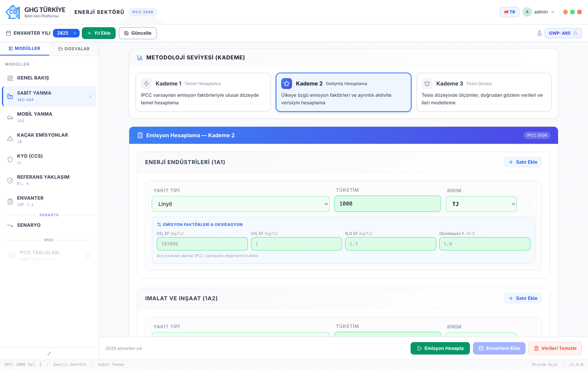Click the Güncelle button
588x369 pixels.
[138, 33]
